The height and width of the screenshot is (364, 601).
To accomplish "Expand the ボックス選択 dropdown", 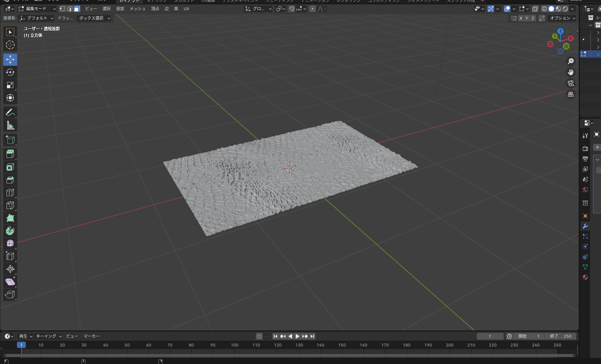I will click(x=94, y=18).
